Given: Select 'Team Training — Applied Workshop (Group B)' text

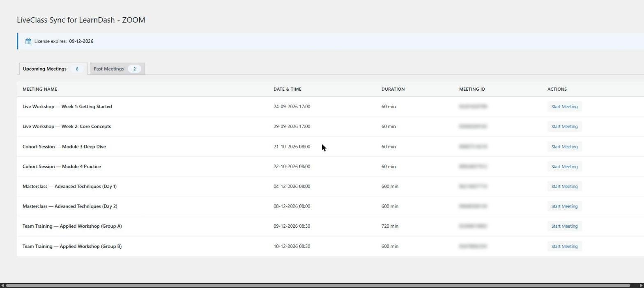Looking at the screenshot, I should point(72,246).
